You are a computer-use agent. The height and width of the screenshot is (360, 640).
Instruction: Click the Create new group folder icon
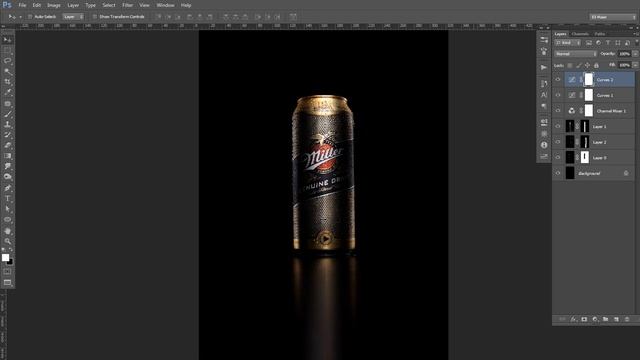(606, 319)
